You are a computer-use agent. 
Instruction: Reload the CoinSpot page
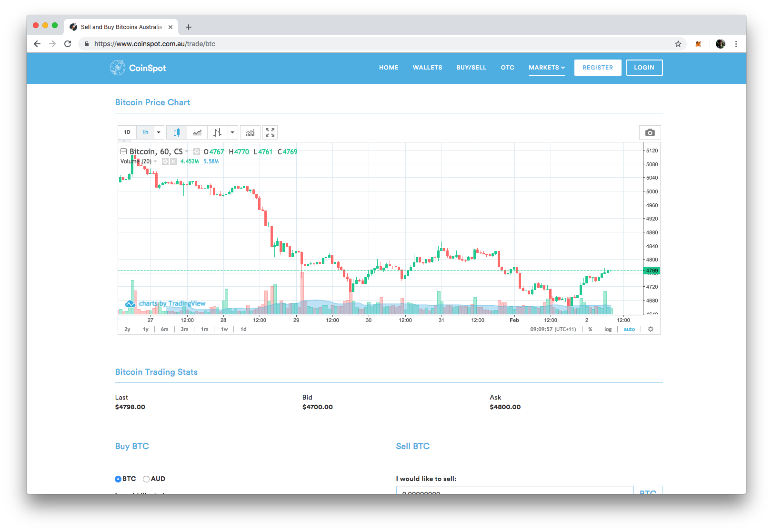[68, 44]
